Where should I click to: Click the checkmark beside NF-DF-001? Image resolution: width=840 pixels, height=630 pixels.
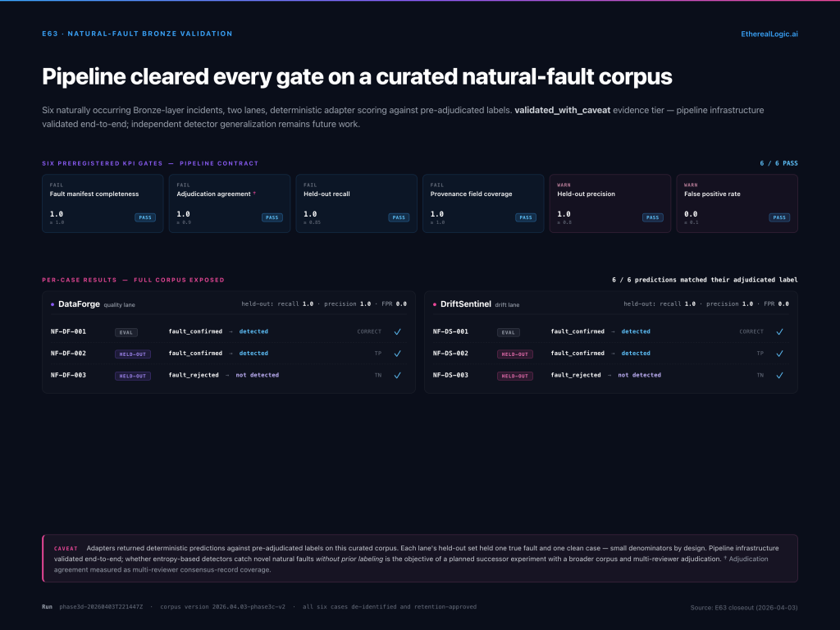pyautogui.click(x=396, y=331)
